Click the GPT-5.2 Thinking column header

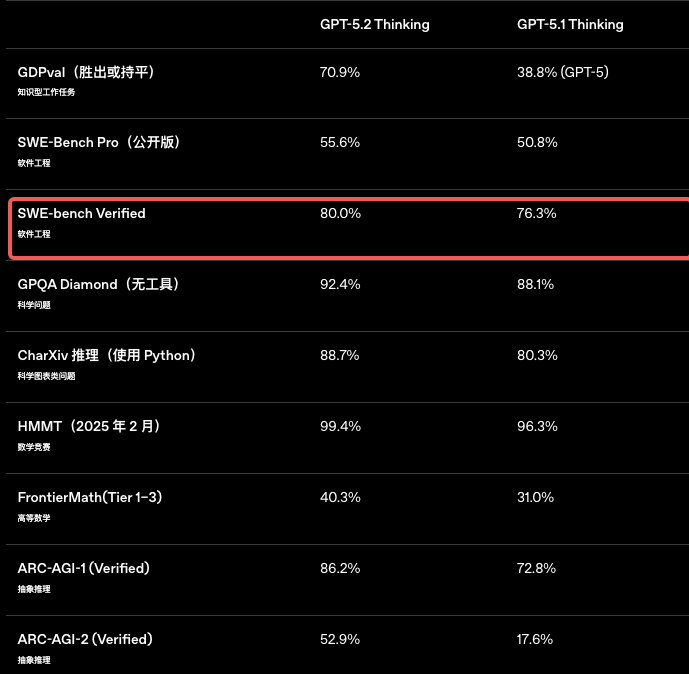374,24
